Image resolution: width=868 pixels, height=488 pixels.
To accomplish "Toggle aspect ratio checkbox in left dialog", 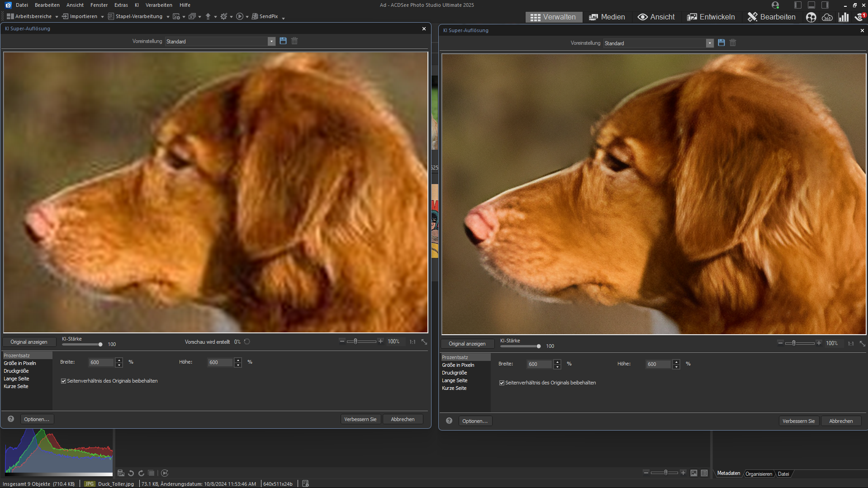I will [x=64, y=381].
